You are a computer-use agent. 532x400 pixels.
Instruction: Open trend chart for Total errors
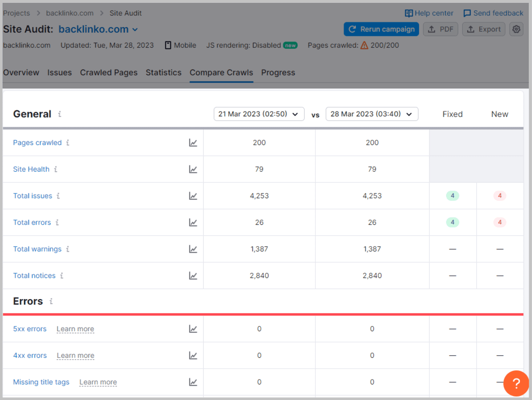pyautogui.click(x=193, y=222)
